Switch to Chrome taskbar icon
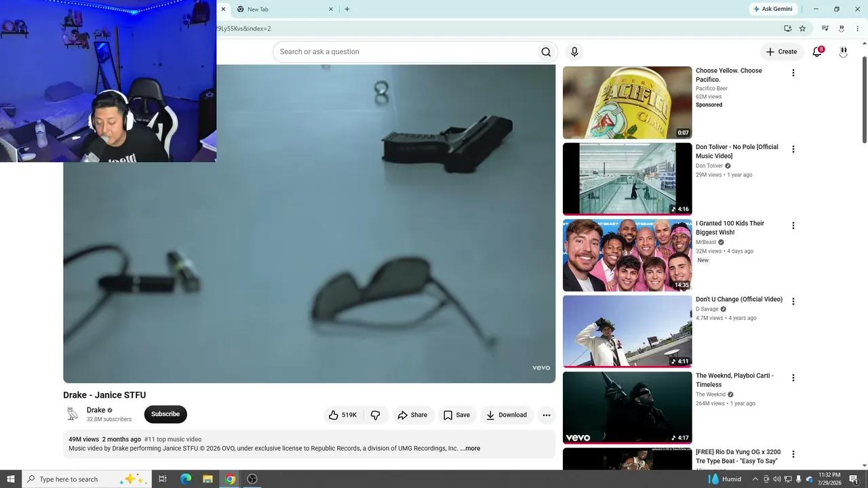Viewport: 868px width, 488px height. point(231,479)
